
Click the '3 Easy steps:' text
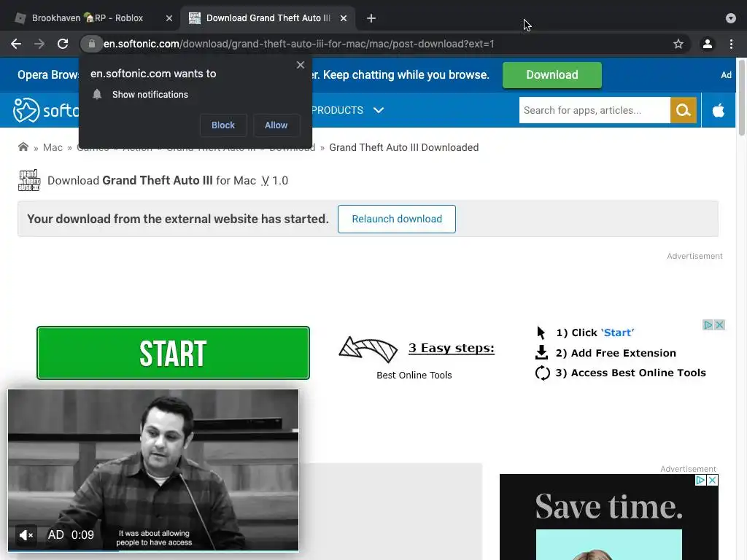point(451,348)
